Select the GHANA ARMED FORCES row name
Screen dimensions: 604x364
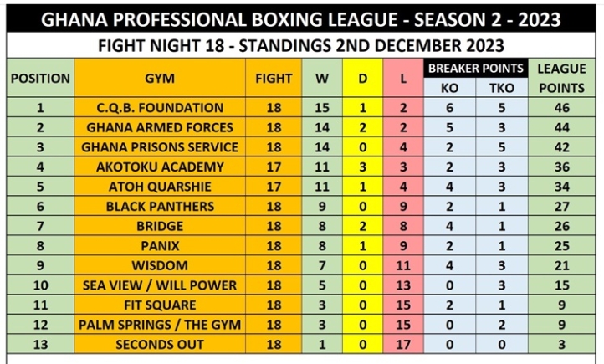point(159,128)
